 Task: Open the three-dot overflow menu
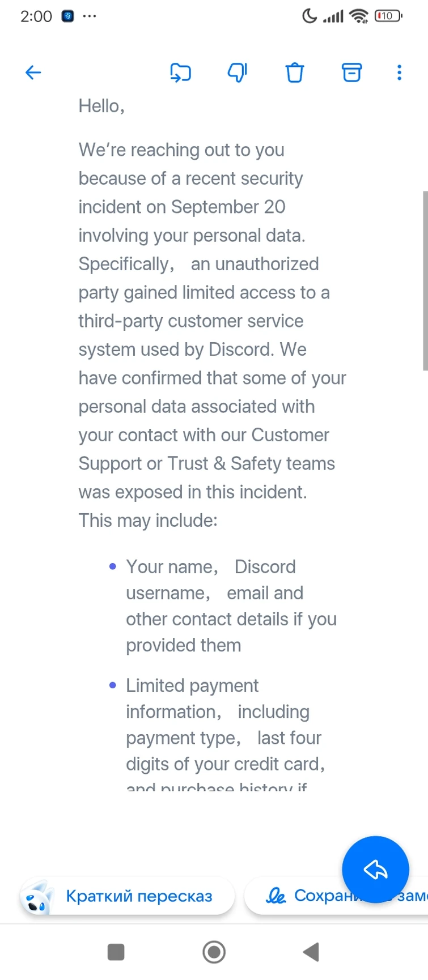click(x=400, y=73)
